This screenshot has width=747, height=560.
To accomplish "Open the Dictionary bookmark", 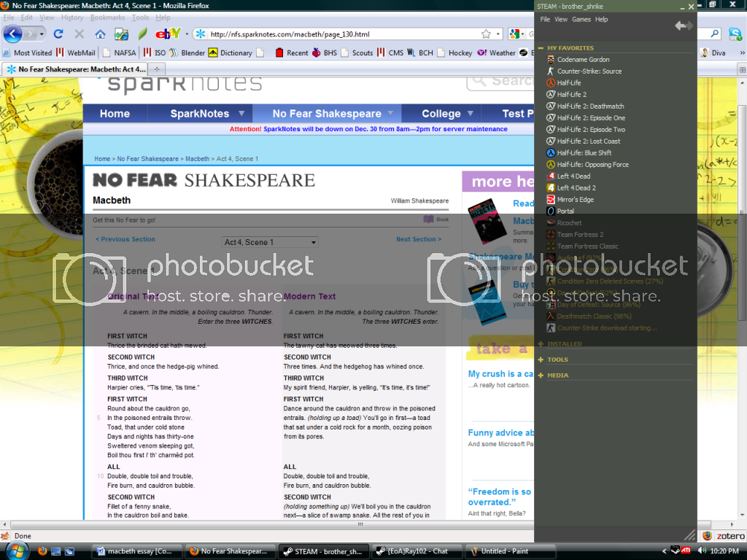I will pos(231,52).
